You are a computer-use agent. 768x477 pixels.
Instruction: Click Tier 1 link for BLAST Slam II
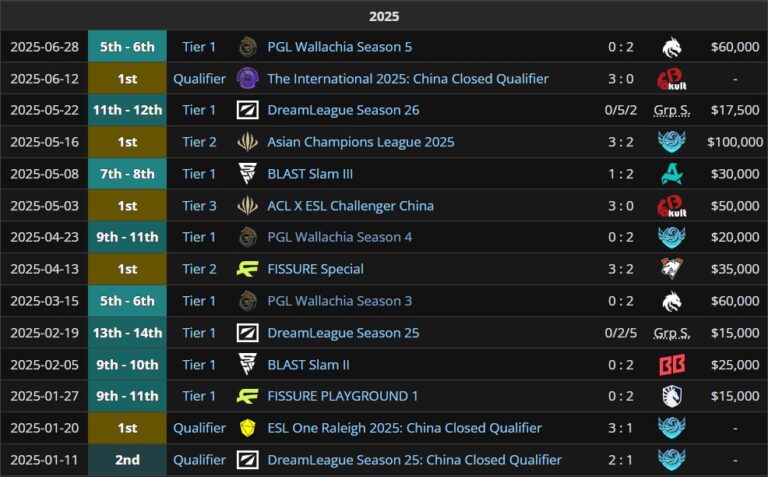[199, 365]
